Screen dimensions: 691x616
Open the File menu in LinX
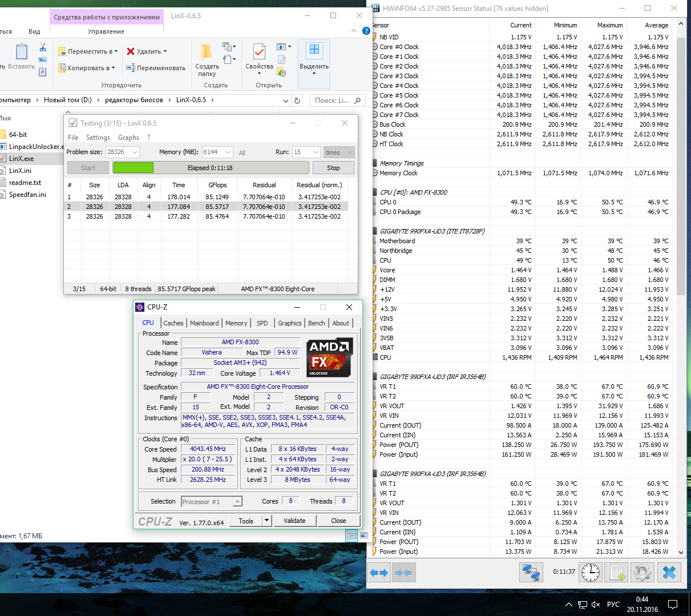[73, 138]
